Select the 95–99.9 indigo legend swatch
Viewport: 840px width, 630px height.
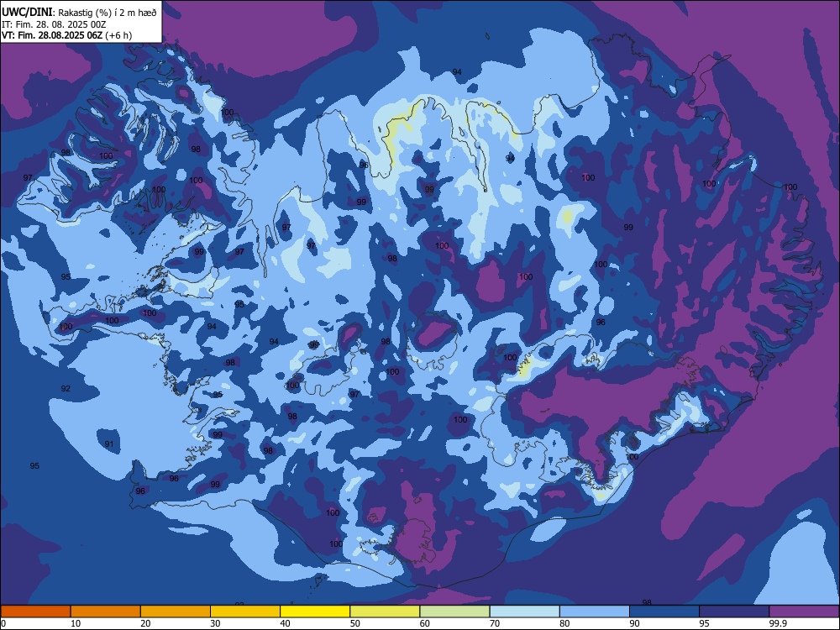[734, 612]
